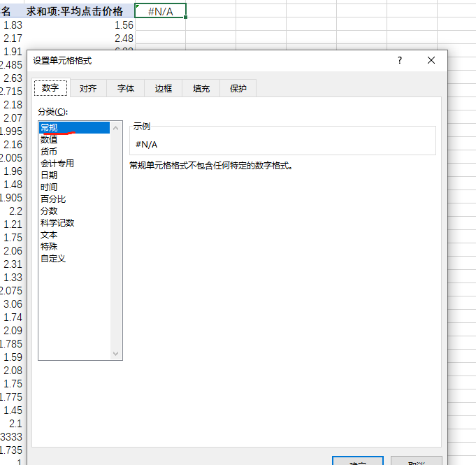The width and height of the screenshot is (476, 465).
Task: Select the header cell 求和项:平均点击价格
Action: tap(75, 11)
